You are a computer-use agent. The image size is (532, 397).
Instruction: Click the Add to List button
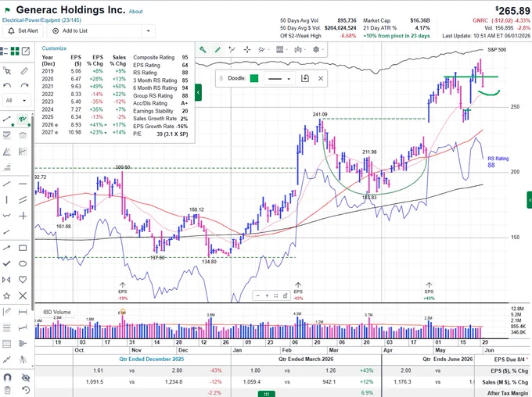tap(70, 30)
